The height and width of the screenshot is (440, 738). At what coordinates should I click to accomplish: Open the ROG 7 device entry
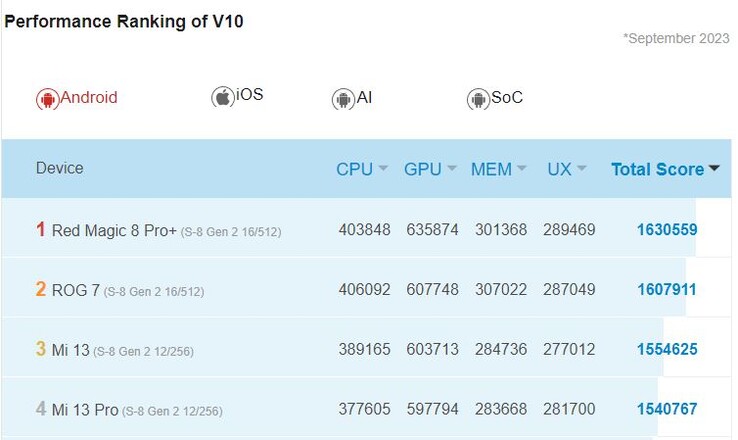tap(74, 290)
